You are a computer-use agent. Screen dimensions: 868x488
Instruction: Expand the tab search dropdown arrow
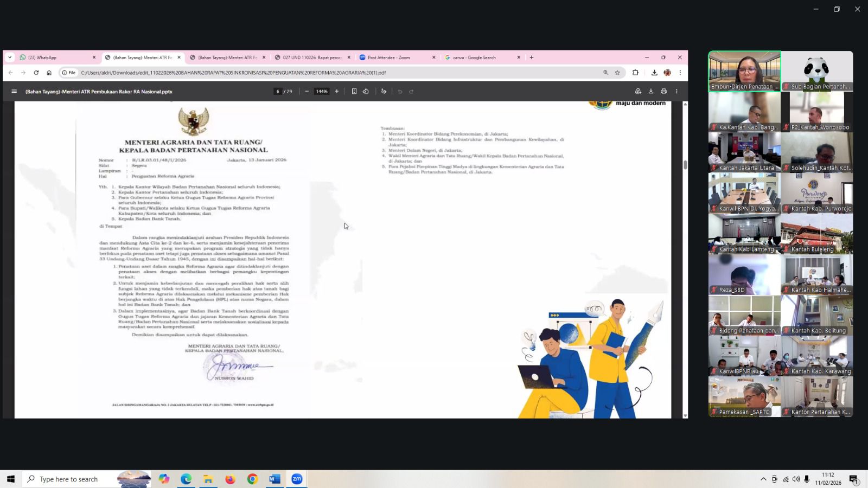click(x=10, y=57)
